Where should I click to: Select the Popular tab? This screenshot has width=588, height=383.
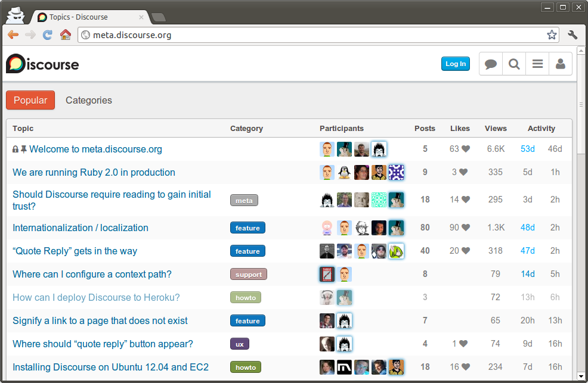point(30,100)
